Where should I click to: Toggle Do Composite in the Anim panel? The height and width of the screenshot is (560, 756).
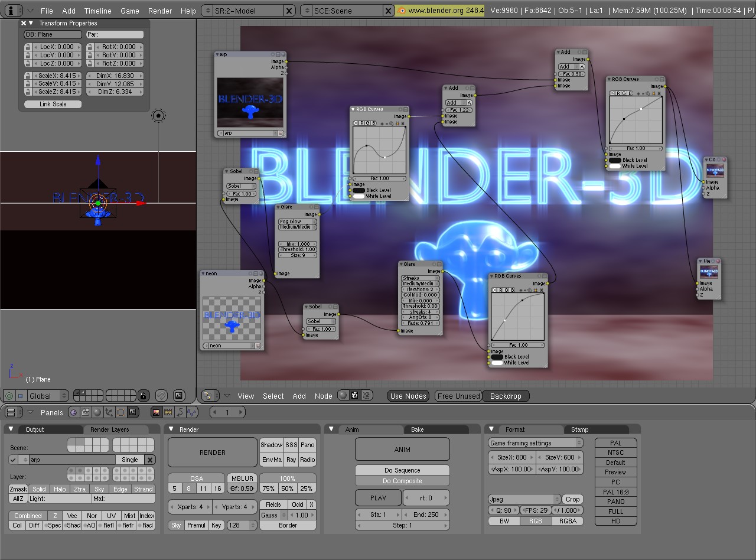(402, 480)
